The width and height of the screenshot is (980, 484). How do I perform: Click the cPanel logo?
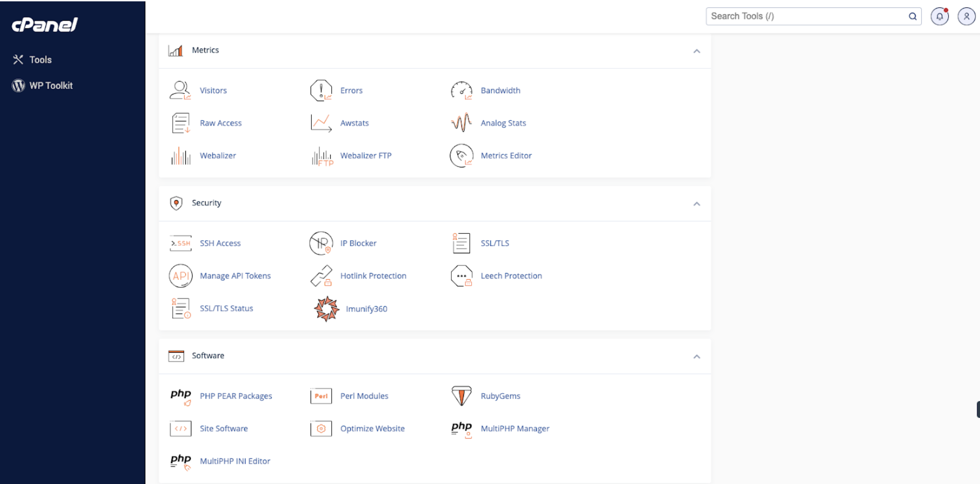pyautogui.click(x=45, y=24)
